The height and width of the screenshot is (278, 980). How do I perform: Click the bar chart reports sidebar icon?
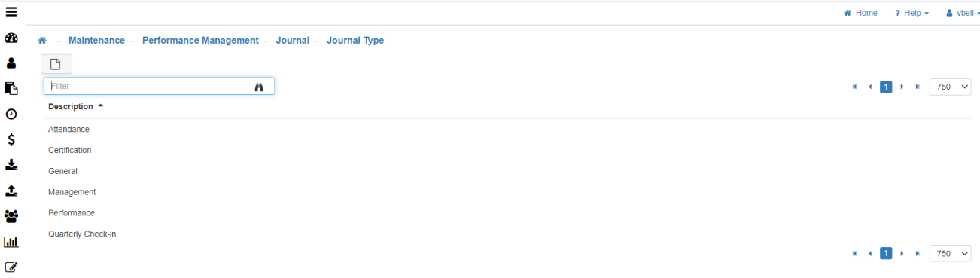tap(11, 242)
